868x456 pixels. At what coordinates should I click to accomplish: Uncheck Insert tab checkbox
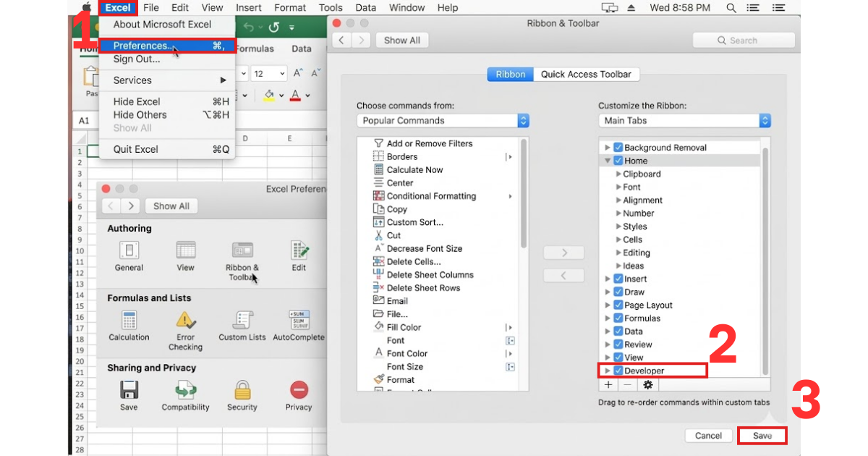[x=618, y=279]
